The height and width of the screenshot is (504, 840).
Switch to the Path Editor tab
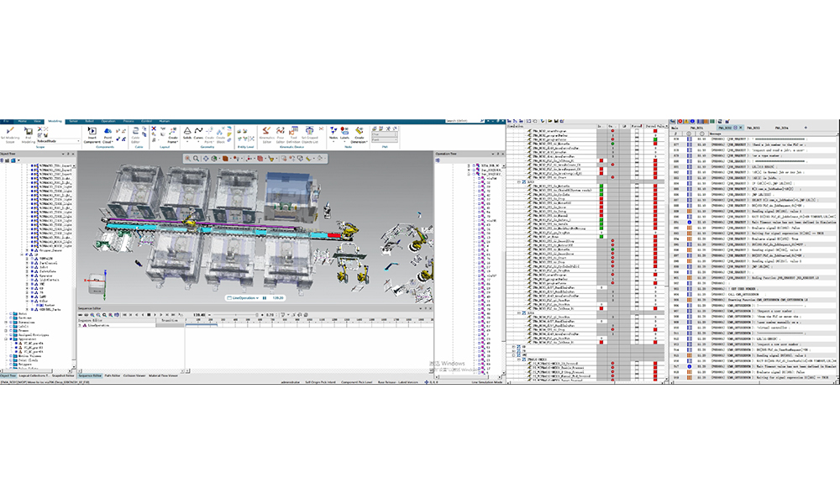coord(113,375)
